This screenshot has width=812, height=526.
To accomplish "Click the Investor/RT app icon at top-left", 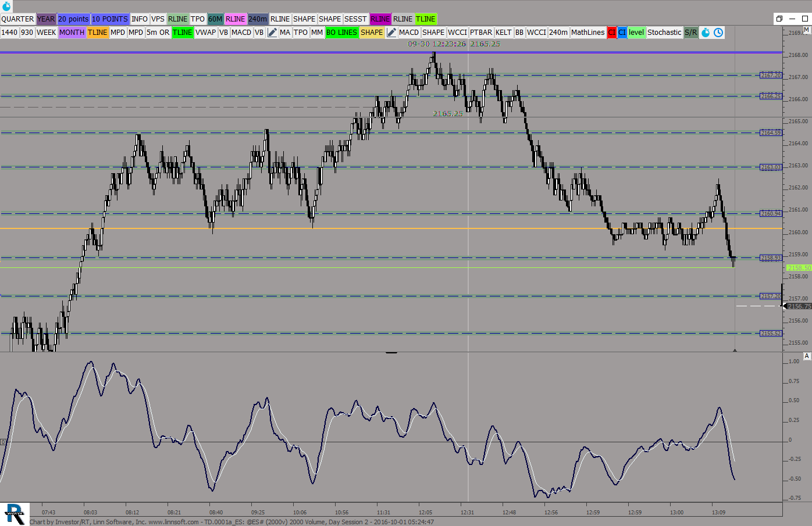I will [6, 6].
